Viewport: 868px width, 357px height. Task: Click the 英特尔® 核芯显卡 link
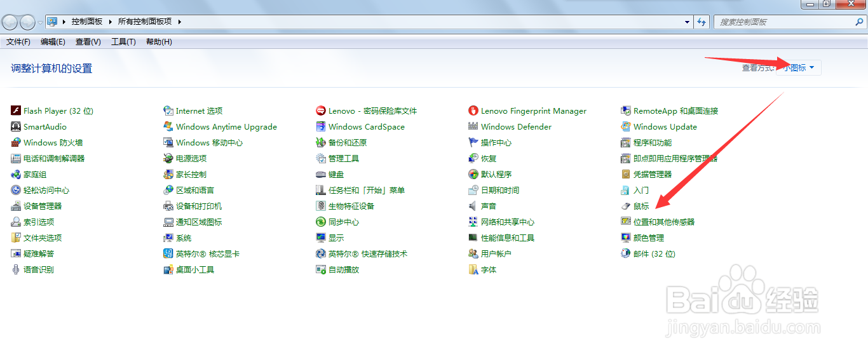[208, 253]
